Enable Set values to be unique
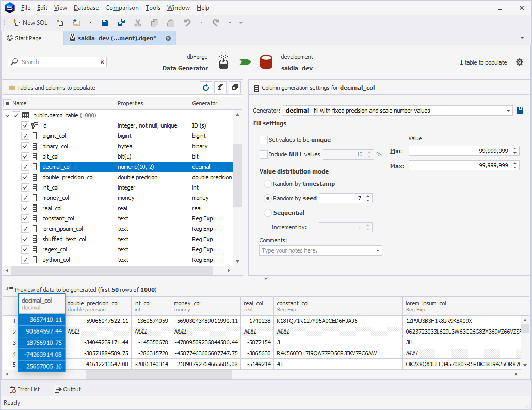The height and width of the screenshot is (410, 532). point(264,140)
